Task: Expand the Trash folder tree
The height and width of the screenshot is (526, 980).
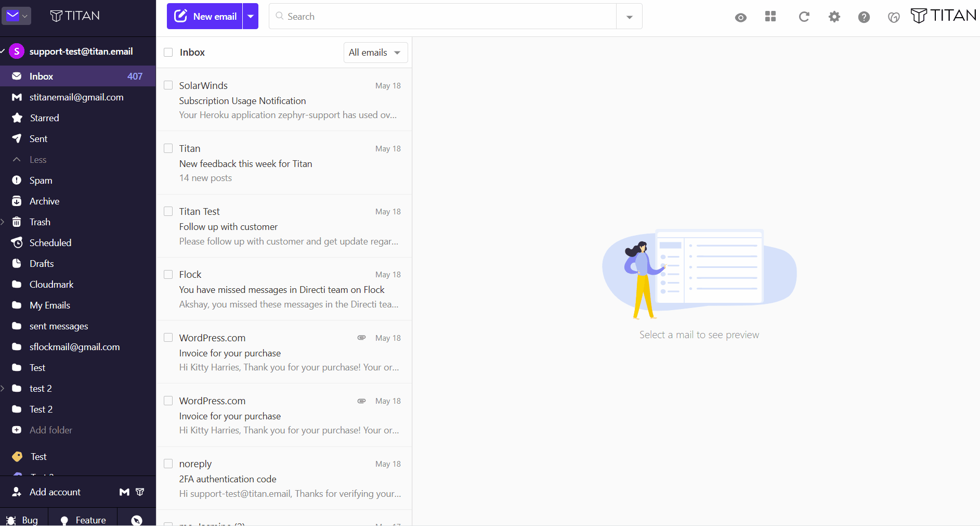Action: (x=3, y=222)
